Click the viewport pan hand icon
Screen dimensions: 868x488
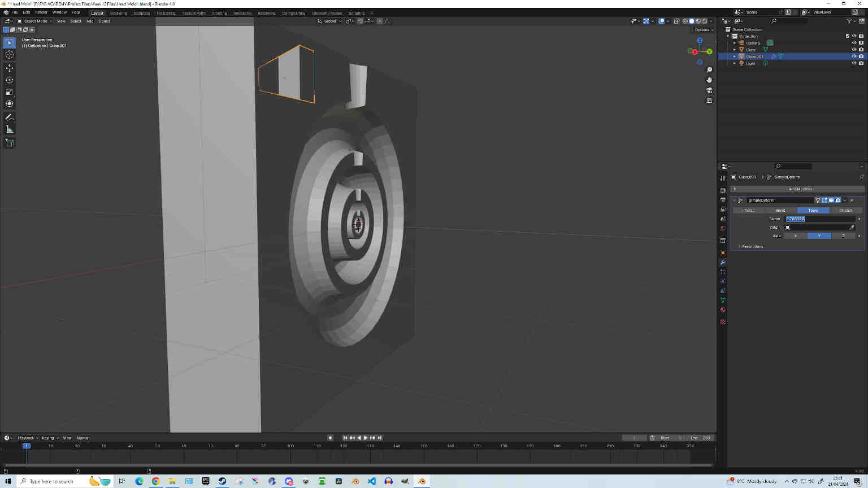709,80
